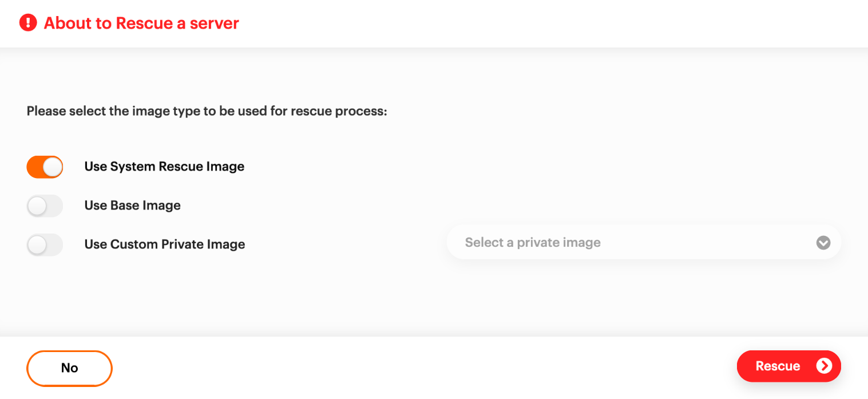Click the chevron icon on the private image dropdown

(823, 243)
